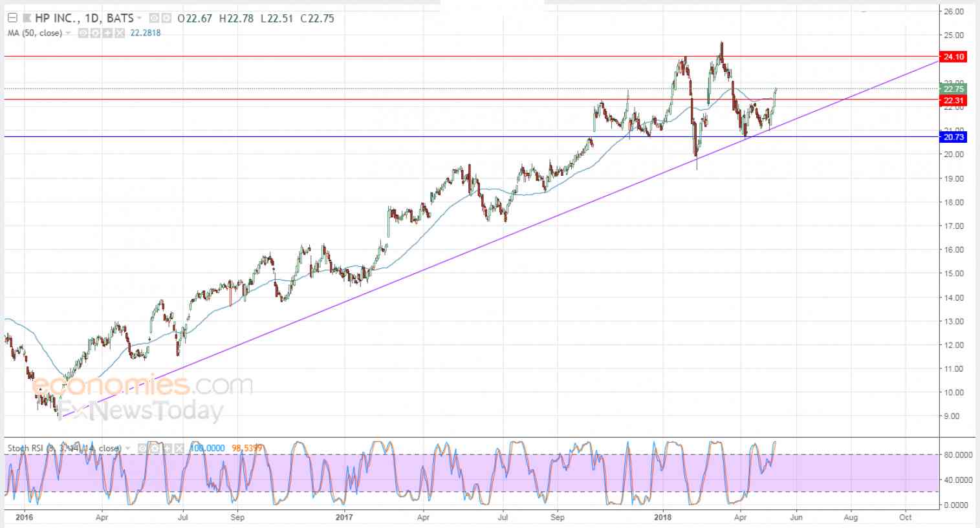The height and width of the screenshot is (528, 980).
Task: Click the blue 20.73 price label
Action: point(954,137)
